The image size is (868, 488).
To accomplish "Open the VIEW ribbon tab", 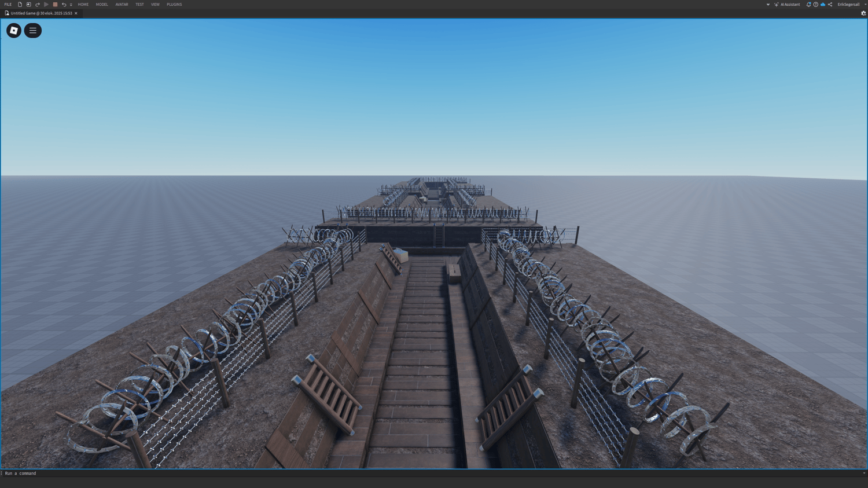I will pos(155,5).
